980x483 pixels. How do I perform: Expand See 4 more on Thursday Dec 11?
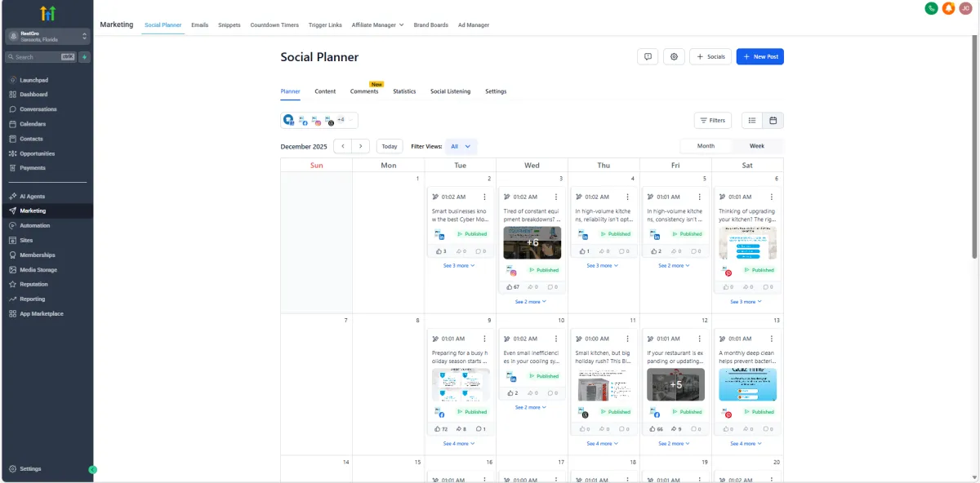click(x=603, y=444)
